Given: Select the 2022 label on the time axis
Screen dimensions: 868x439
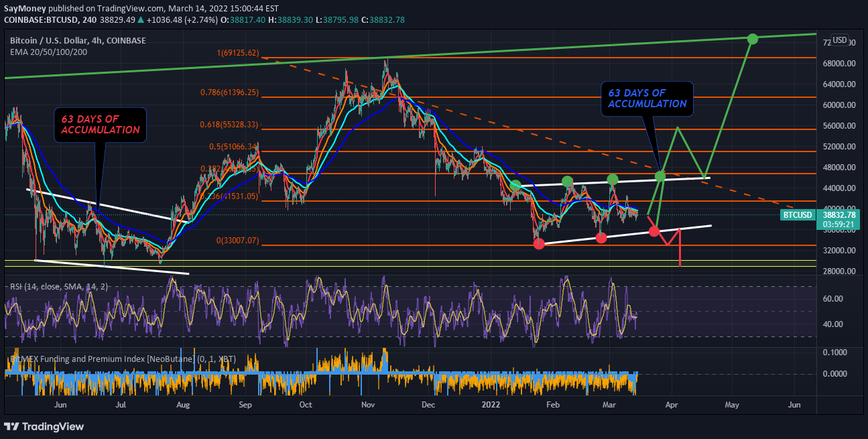Looking at the screenshot, I should point(490,405).
